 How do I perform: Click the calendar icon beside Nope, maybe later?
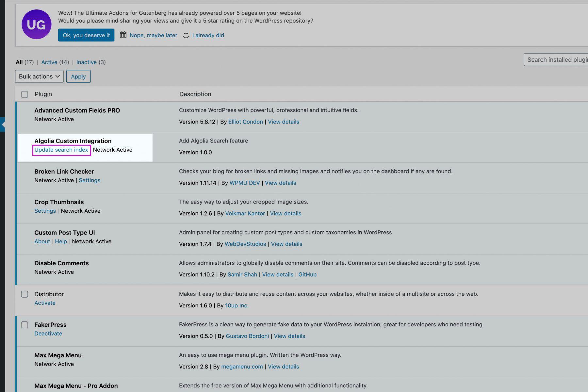tap(123, 35)
